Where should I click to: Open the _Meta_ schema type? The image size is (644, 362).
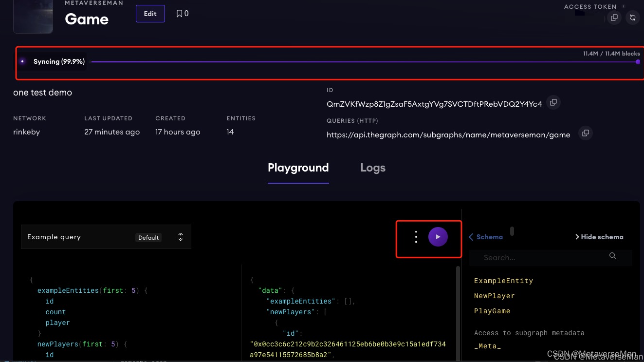pos(487,346)
